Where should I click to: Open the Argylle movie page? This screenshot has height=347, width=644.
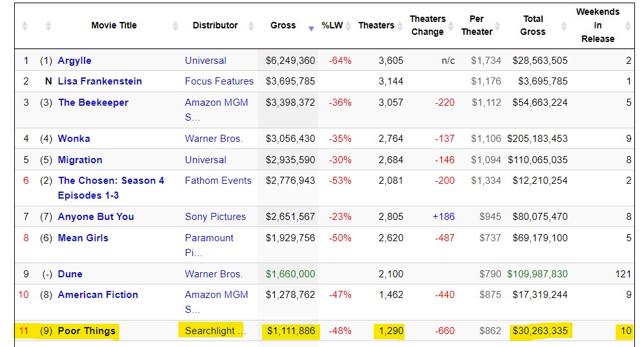[74, 61]
